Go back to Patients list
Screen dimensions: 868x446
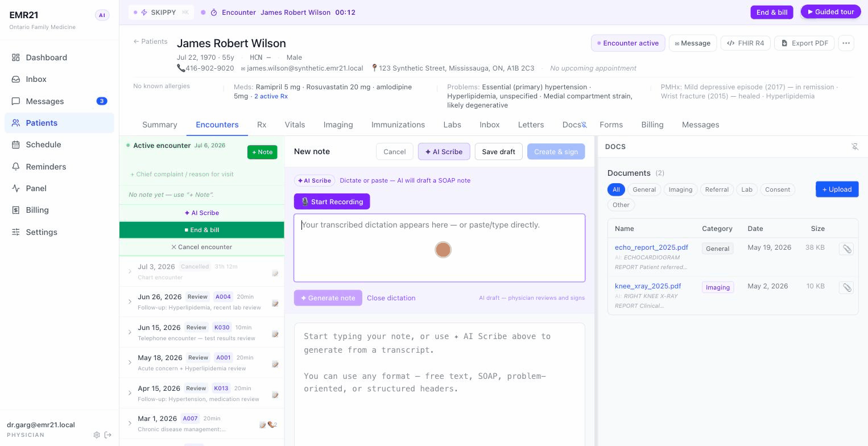pos(150,42)
